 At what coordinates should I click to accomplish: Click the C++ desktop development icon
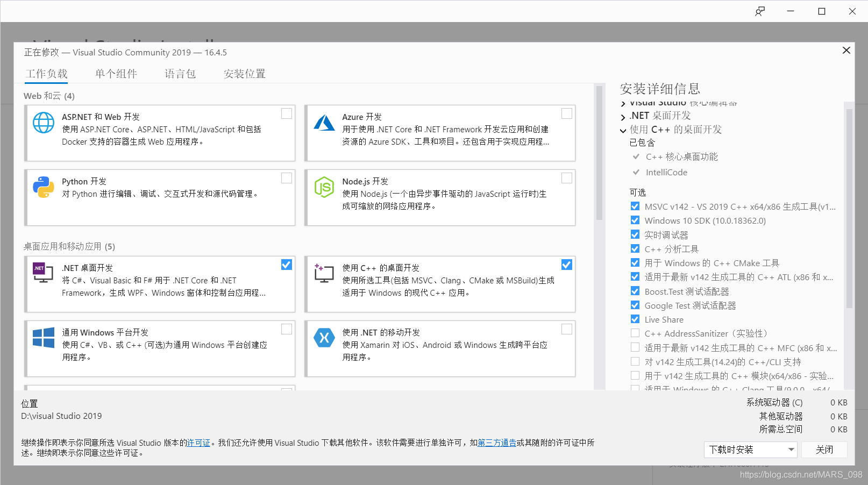click(324, 273)
